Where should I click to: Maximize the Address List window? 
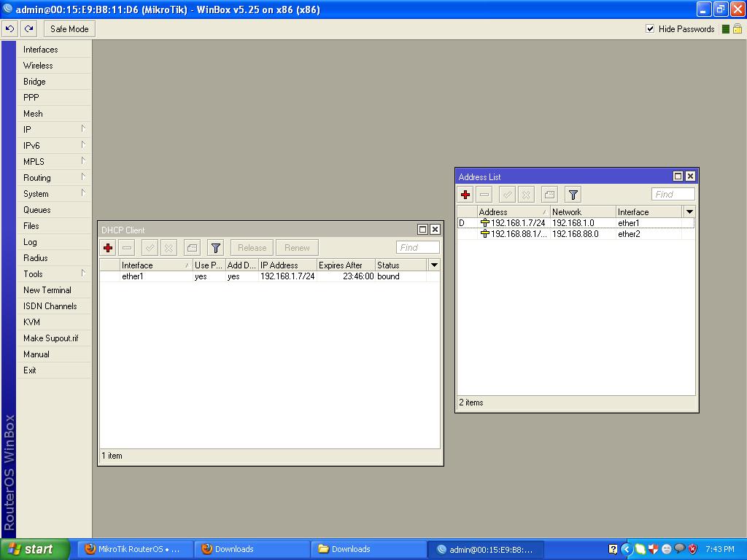[678, 176]
